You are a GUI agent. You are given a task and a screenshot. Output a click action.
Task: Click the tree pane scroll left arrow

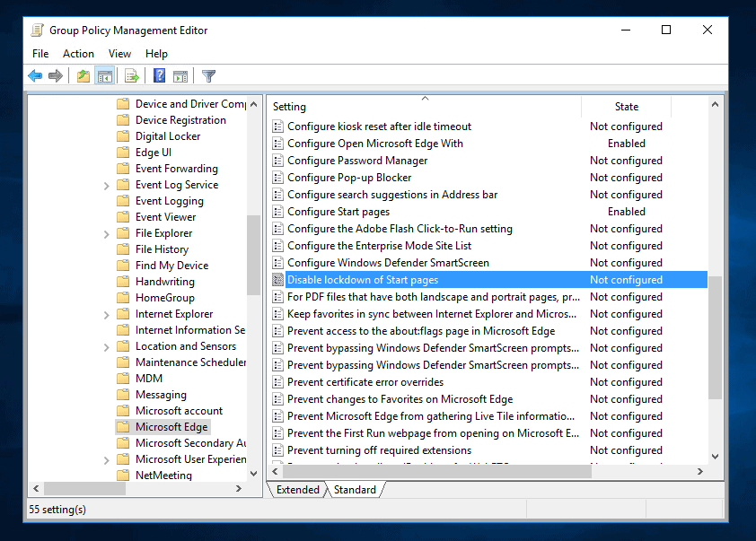coord(36,488)
